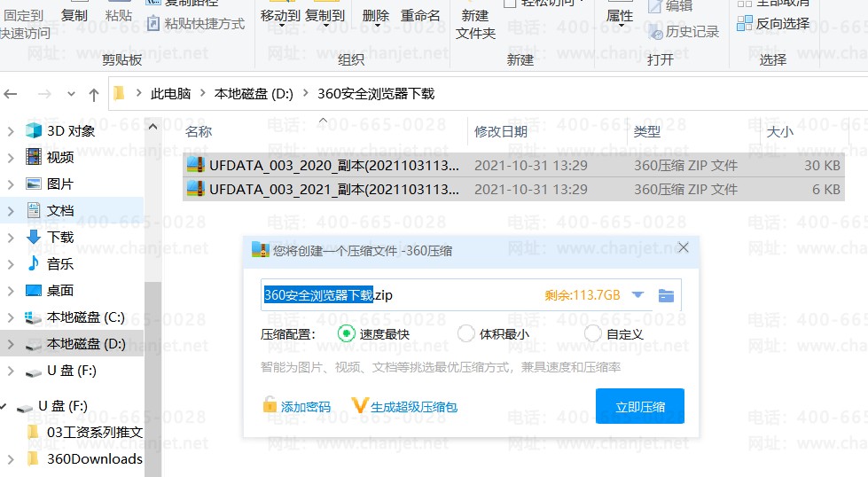Go up one folder level
The image size is (868, 477).
click(94, 95)
